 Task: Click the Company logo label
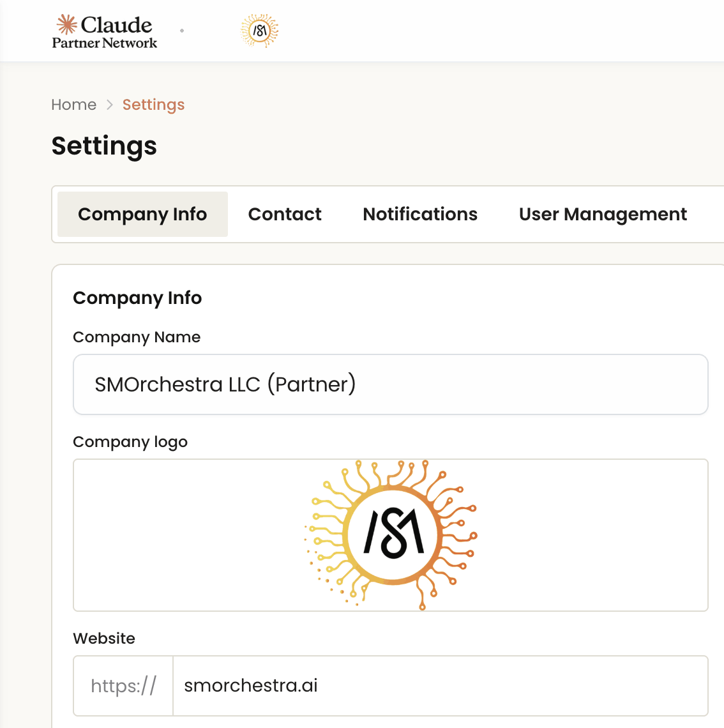pos(130,442)
